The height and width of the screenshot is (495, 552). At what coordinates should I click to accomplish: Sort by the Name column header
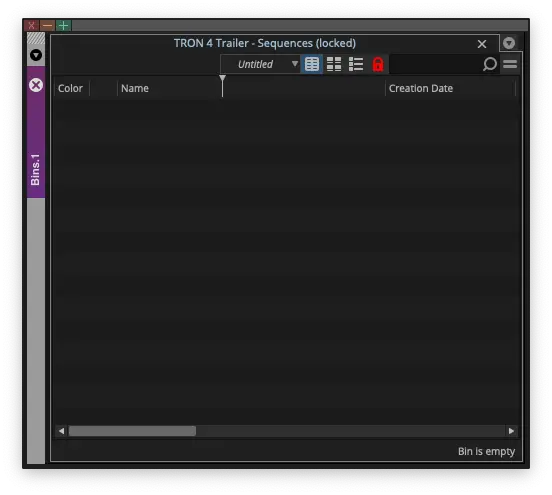point(134,88)
